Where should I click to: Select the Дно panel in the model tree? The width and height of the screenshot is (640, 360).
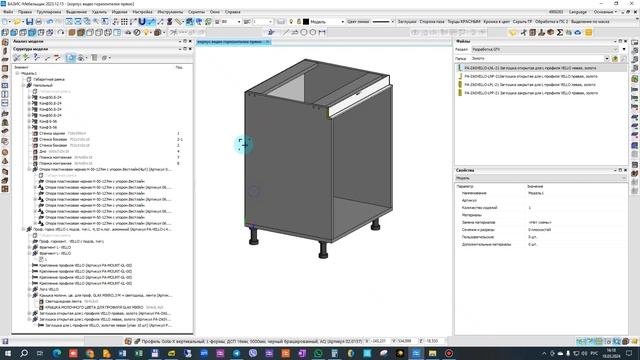(43, 151)
